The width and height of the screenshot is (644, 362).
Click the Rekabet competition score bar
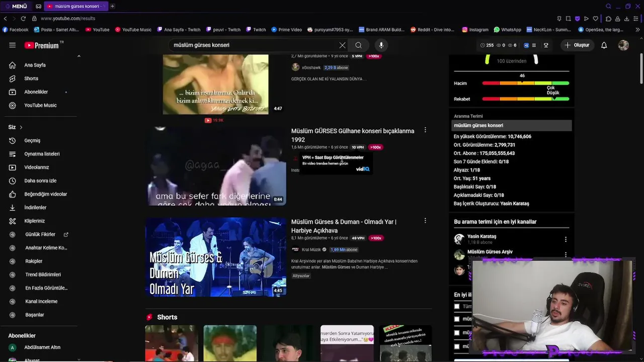pos(526,99)
